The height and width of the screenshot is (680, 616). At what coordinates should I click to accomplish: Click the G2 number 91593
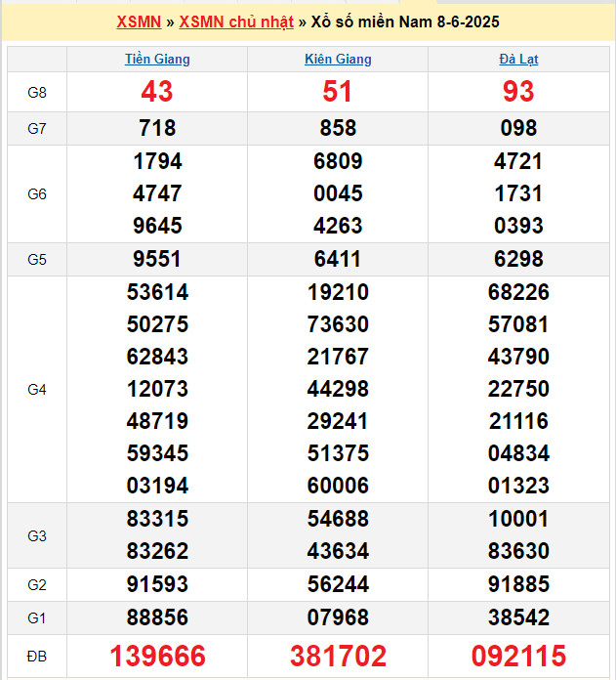click(157, 584)
